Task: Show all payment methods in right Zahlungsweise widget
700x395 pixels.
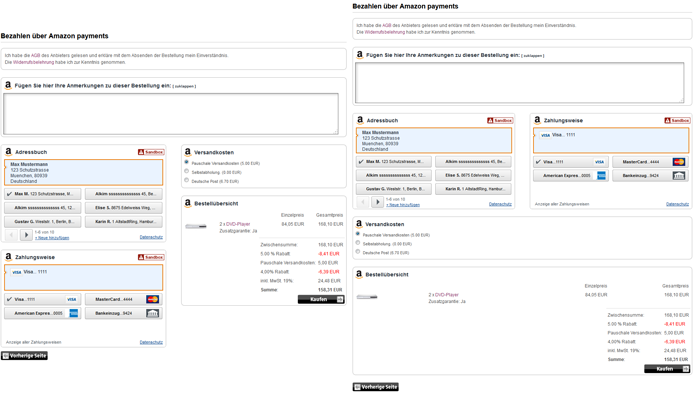Action: (562, 204)
